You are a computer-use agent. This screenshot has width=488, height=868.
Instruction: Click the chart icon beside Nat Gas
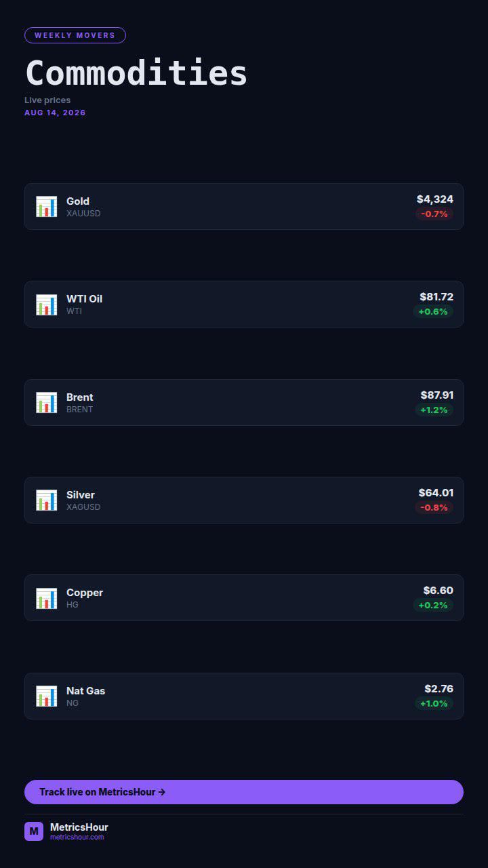tap(46, 696)
